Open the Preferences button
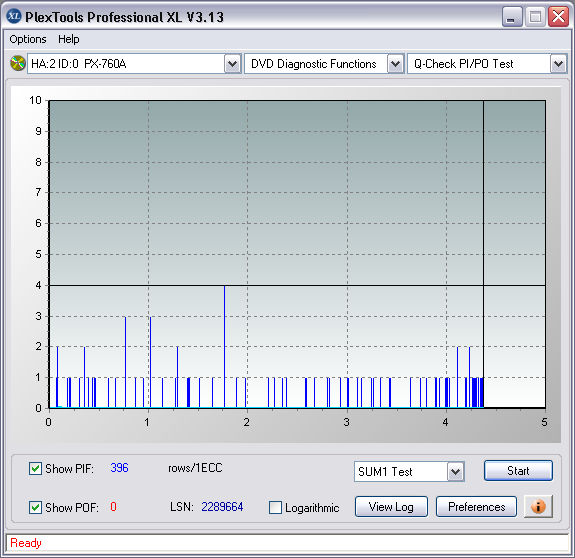Image resolution: width=575 pixels, height=558 pixels. point(476,507)
